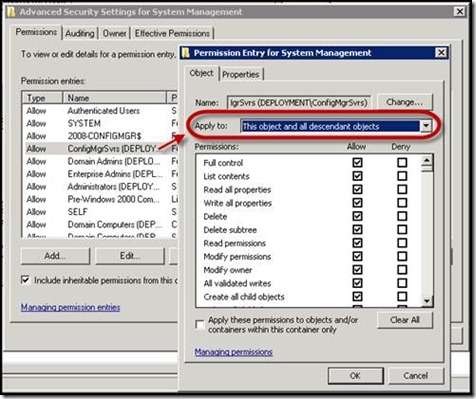Toggle Deny checkbox for Full control
This screenshot has width=476, height=399.
(x=402, y=163)
